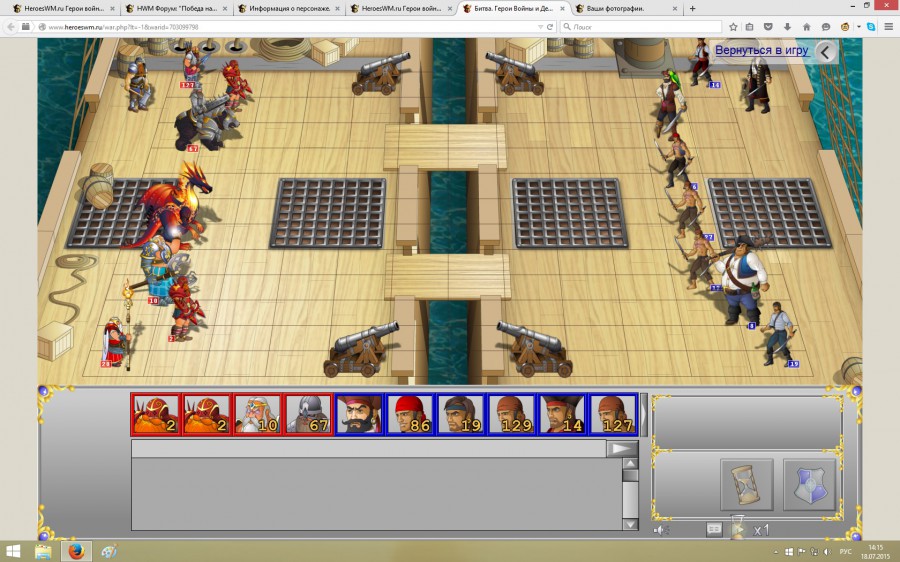This screenshot has width=900, height=562.
Task: Click the round back chevron button
Action: click(825, 52)
